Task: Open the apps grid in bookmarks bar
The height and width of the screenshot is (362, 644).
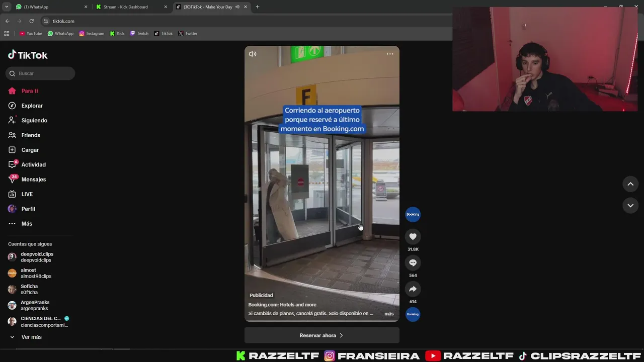Action: [x=7, y=34]
